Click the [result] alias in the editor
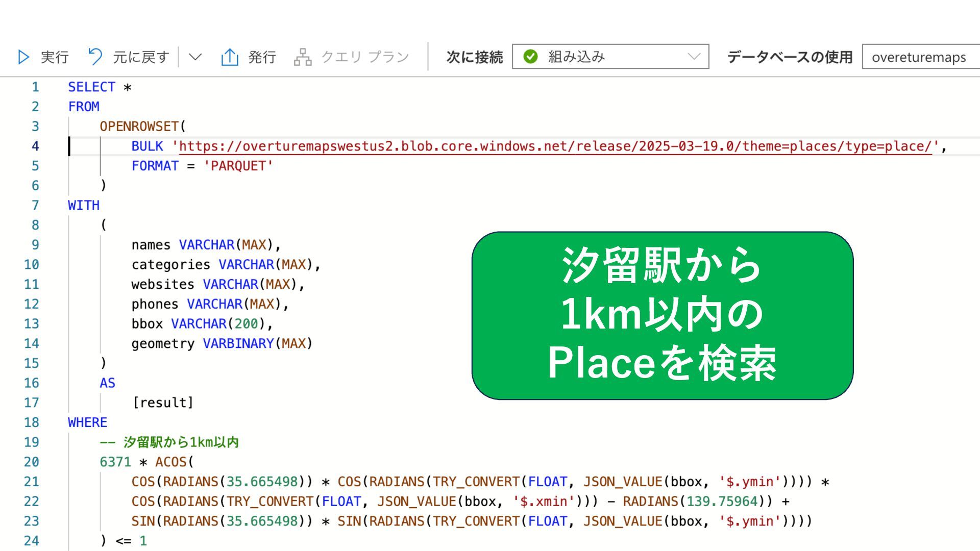The width and height of the screenshot is (980, 551). click(163, 403)
